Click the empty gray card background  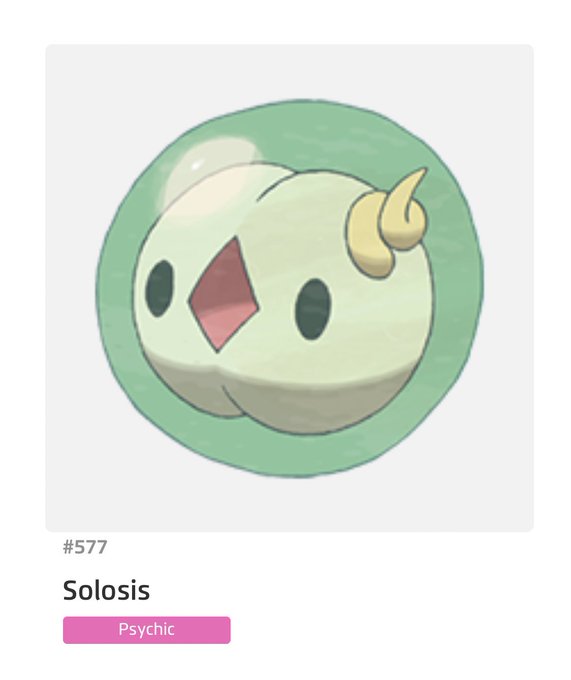click(499, 499)
